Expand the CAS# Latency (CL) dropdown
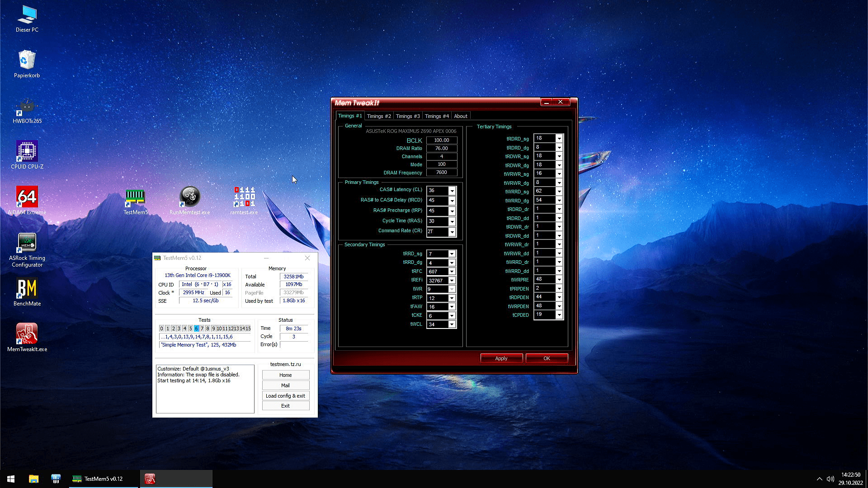 point(452,191)
